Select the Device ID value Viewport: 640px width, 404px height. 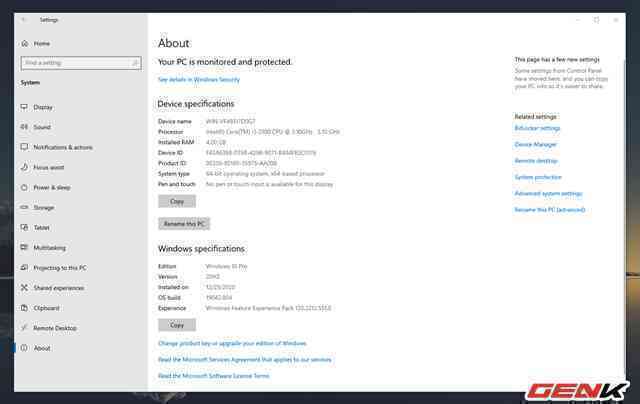[x=261, y=153]
